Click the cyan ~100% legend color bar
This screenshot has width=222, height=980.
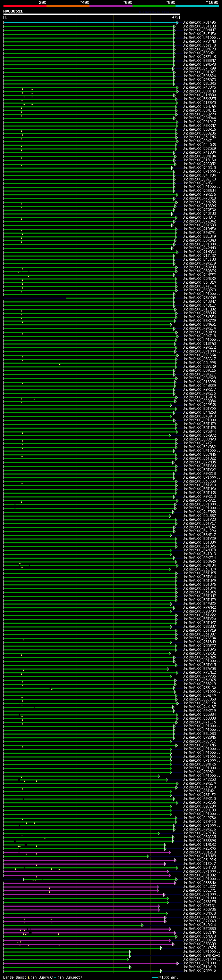click(x=197, y=7)
